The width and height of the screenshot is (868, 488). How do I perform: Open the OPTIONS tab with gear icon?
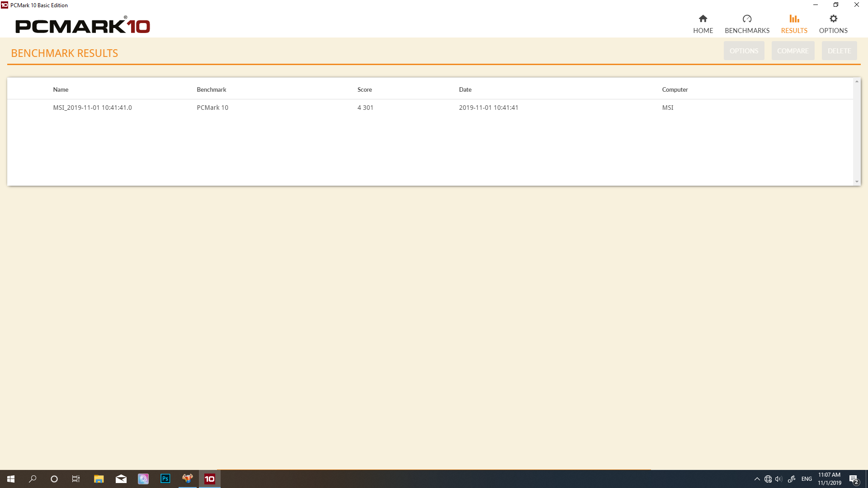coord(833,24)
